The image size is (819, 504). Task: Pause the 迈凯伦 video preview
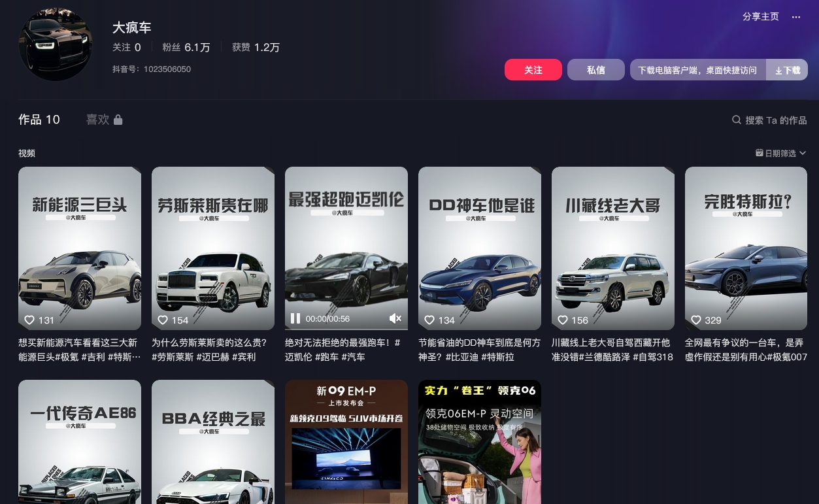(x=295, y=318)
